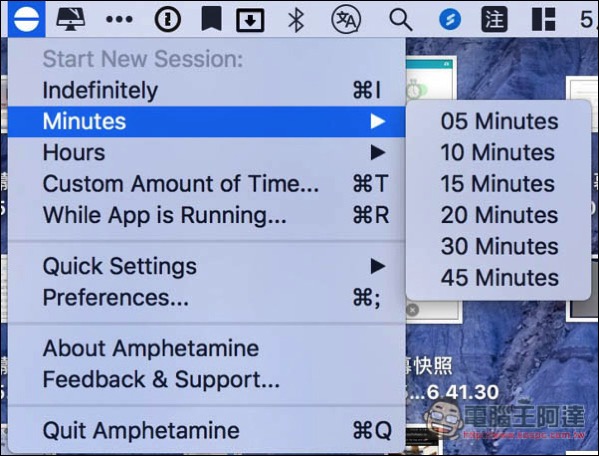Select the highlighted Minutes submenu item
This screenshot has width=599, height=456.
(x=207, y=121)
